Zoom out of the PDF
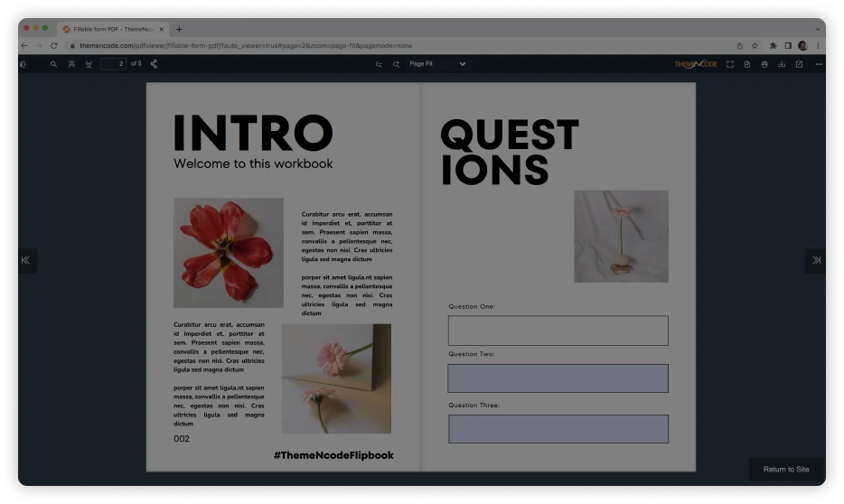 379,64
